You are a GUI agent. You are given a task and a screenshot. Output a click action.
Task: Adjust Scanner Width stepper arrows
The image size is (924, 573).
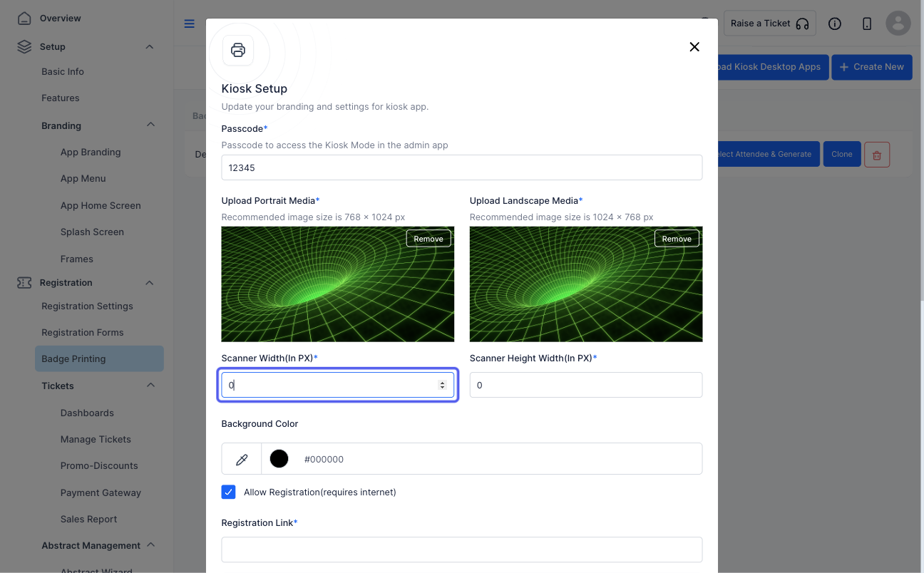pos(442,385)
